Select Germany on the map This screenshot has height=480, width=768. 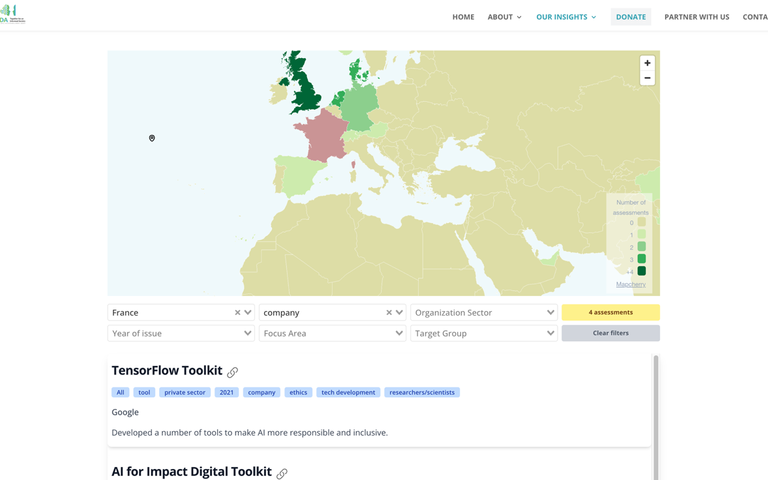point(360,108)
